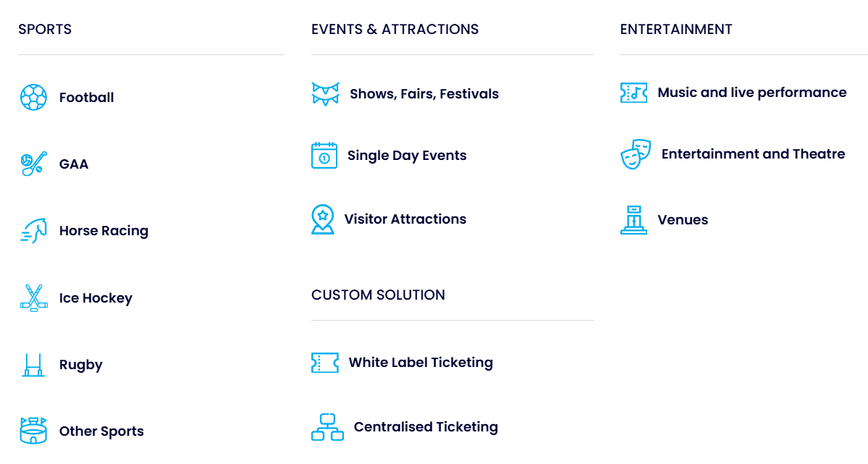Click the music ticket icon
This screenshot has height=464, width=868.
point(633,93)
